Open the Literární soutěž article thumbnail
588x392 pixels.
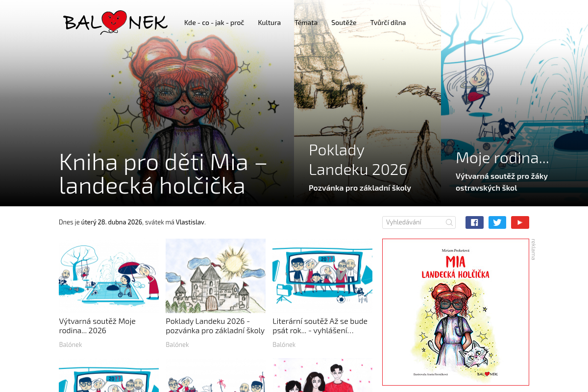coord(322,276)
